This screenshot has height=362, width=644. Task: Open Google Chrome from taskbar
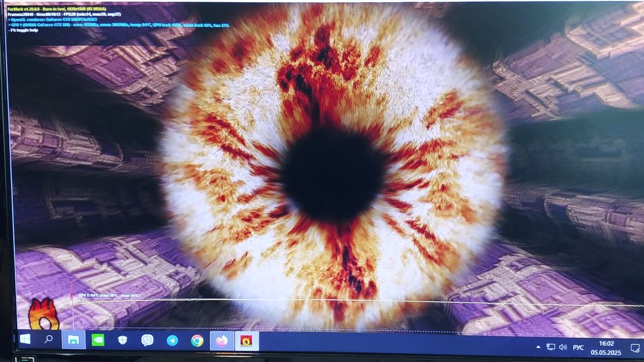[x=197, y=340]
